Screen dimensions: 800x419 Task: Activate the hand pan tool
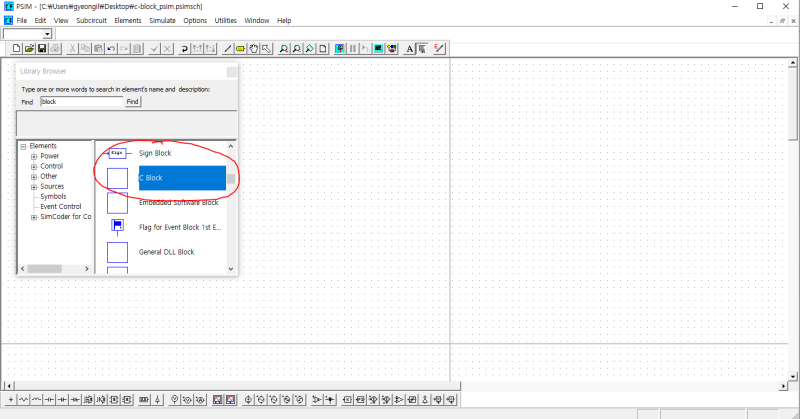tap(253, 49)
